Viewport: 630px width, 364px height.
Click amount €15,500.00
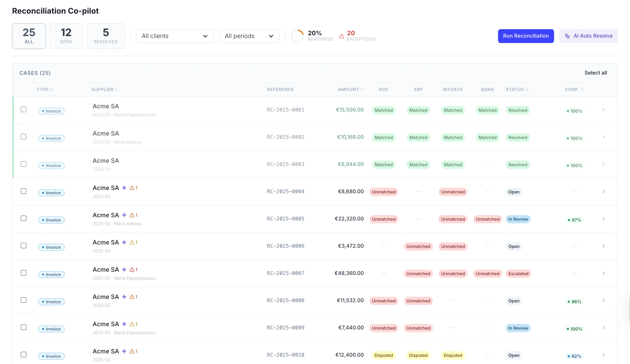click(350, 110)
